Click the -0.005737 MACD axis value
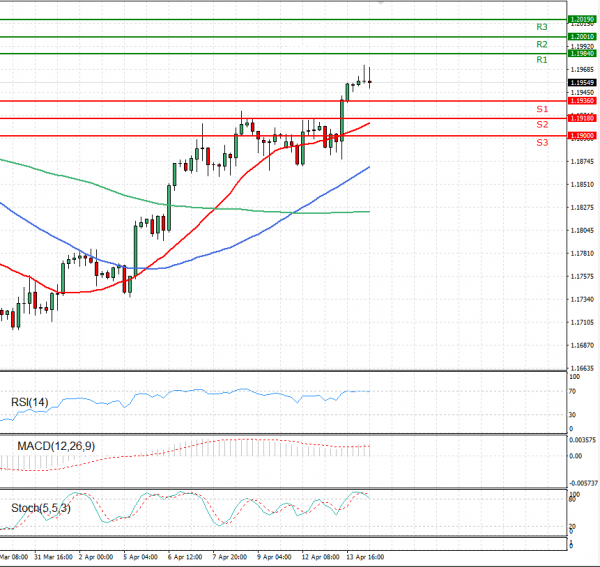 click(584, 484)
